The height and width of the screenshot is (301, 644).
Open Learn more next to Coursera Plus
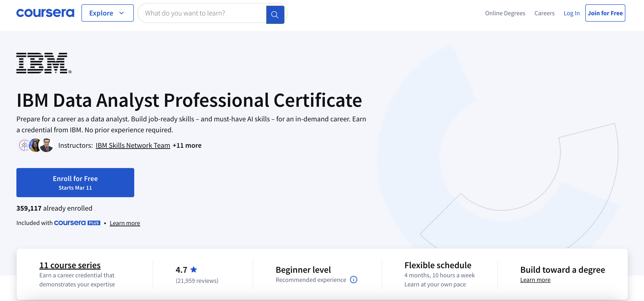coord(125,223)
